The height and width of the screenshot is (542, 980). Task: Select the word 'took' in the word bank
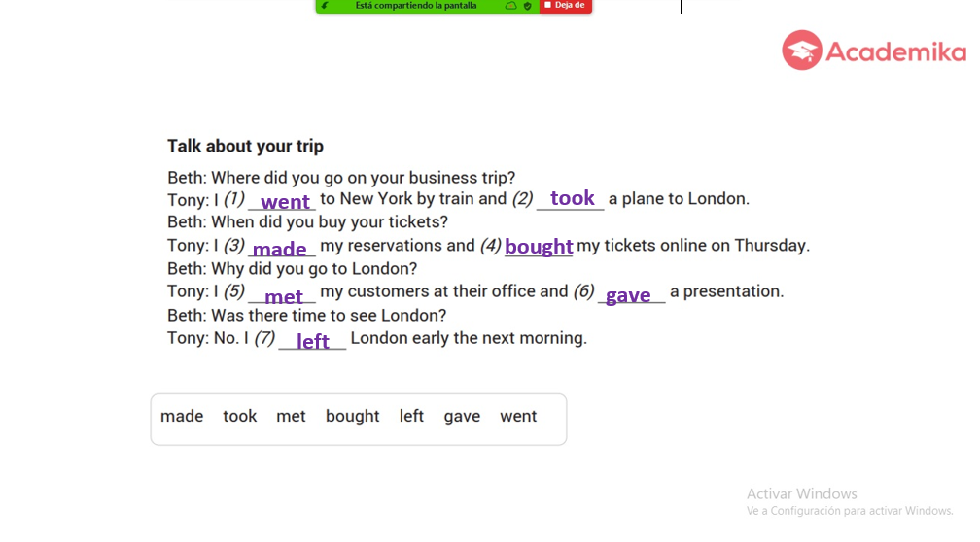coord(240,416)
